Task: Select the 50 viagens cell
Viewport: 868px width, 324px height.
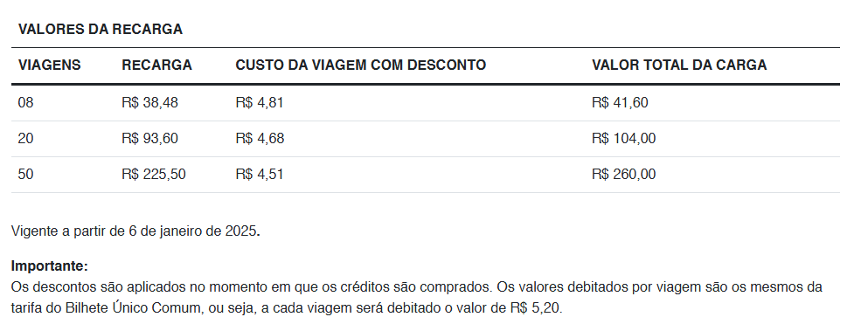Action: click(x=25, y=175)
